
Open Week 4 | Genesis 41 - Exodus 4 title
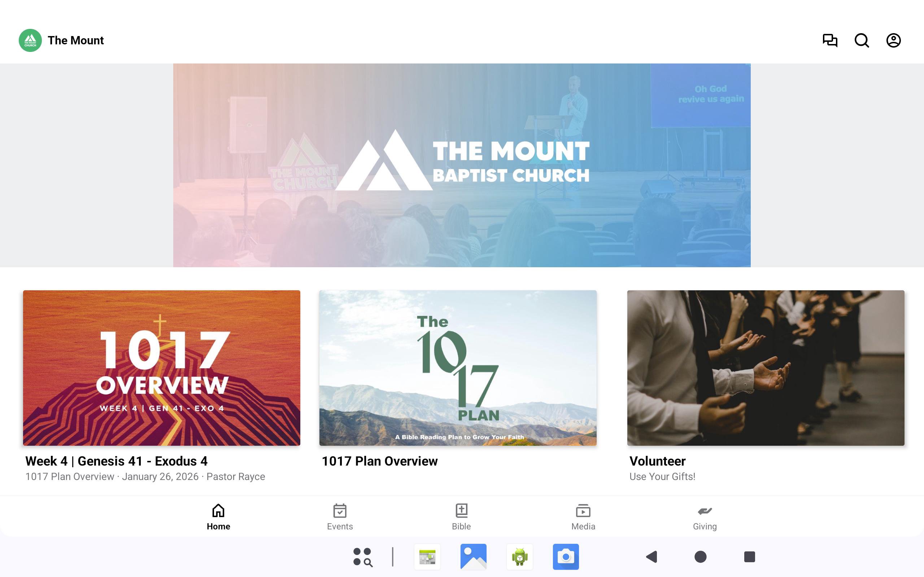click(x=117, y=461)
